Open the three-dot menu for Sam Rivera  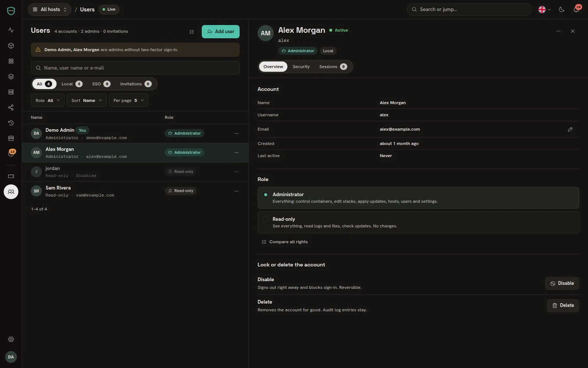pyautogui.click(x=236, y=191)
